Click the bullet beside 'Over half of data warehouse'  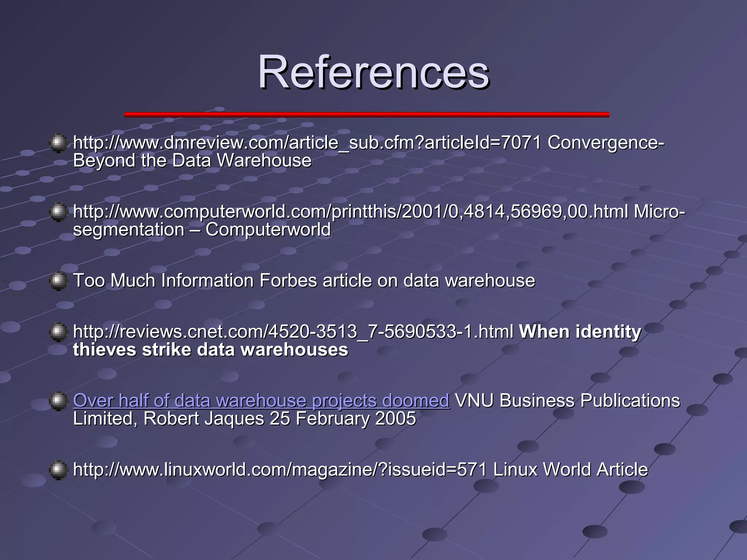[x=58, y=401]
